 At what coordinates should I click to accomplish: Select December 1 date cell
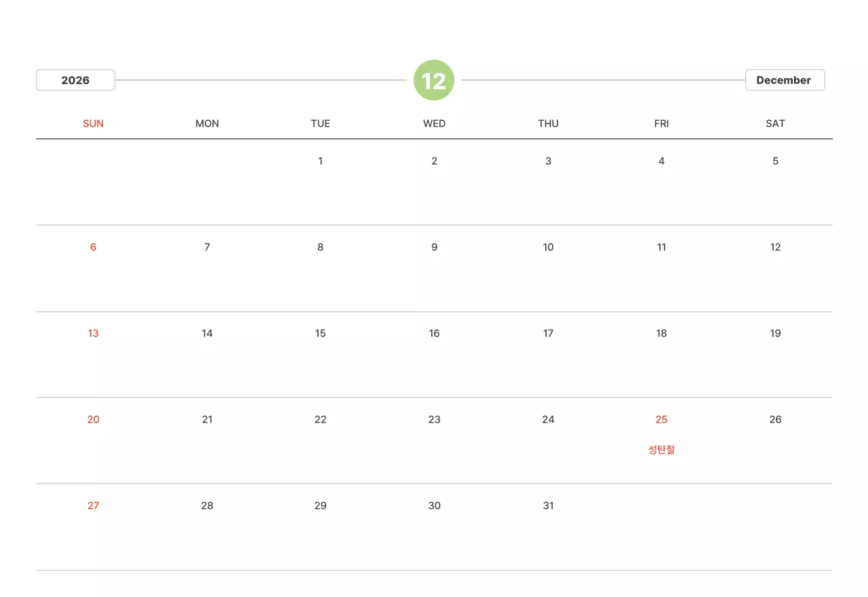click(x=320, y=161)
